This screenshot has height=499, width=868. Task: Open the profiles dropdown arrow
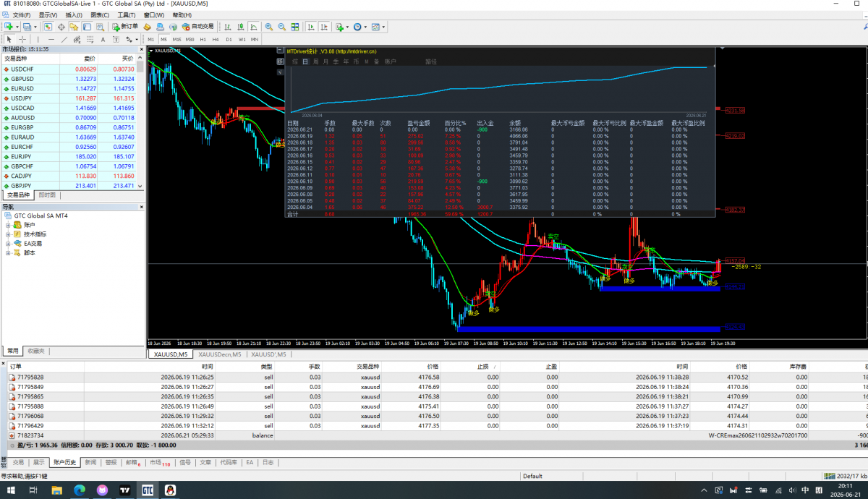coord(35,27)
